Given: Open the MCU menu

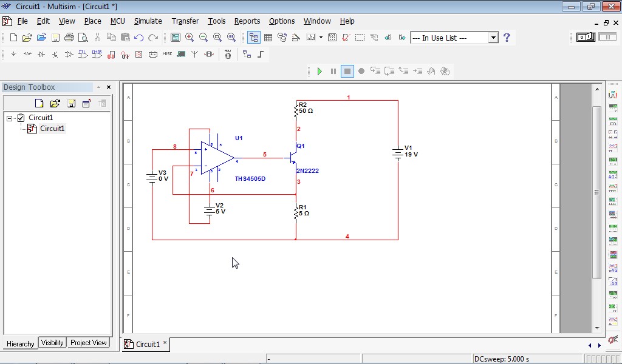Looking at the screenshot, I should 117,21.
